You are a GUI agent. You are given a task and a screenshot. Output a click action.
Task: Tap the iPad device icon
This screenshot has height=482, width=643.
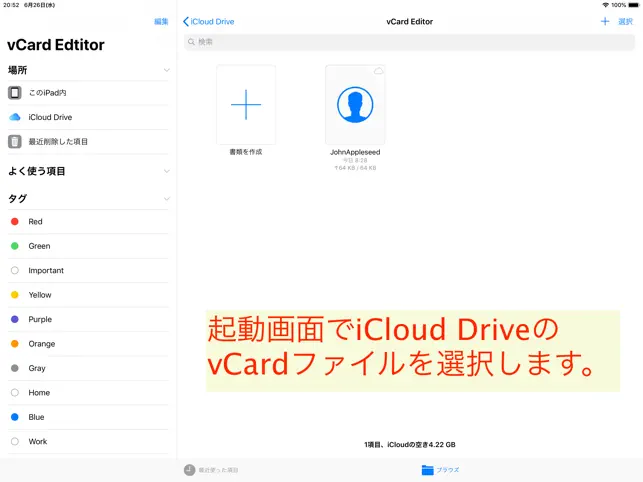pyautogui.click(x=15, y=93)
